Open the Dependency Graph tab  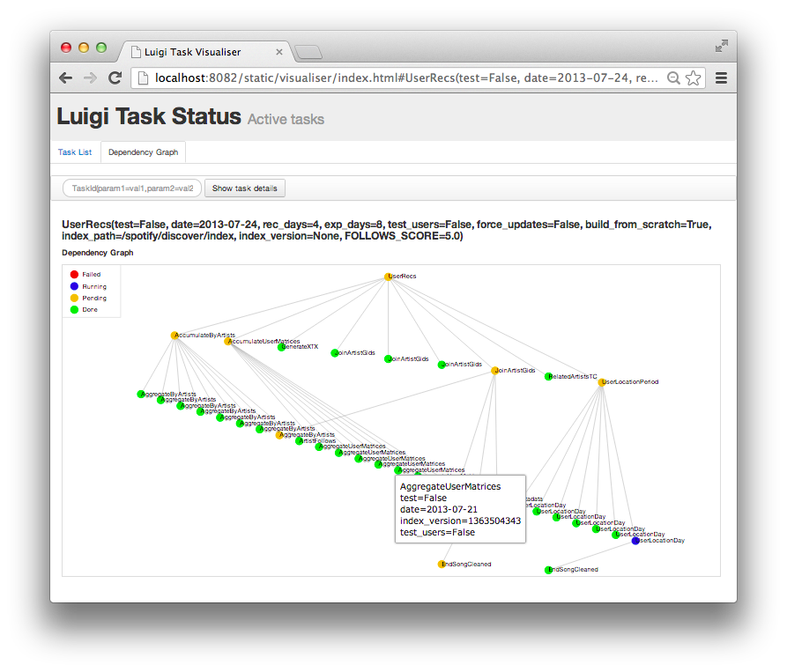[143, 151]
